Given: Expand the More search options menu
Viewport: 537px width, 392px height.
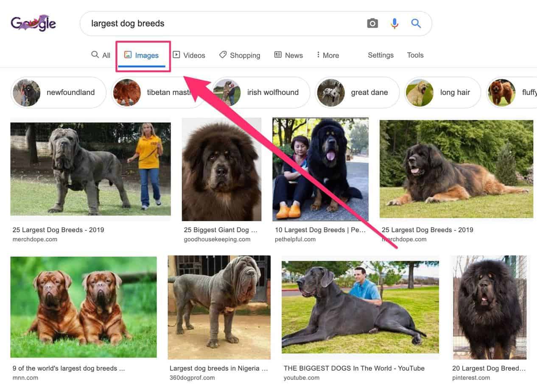Looking at the screenshot, I should coord(327,55).
